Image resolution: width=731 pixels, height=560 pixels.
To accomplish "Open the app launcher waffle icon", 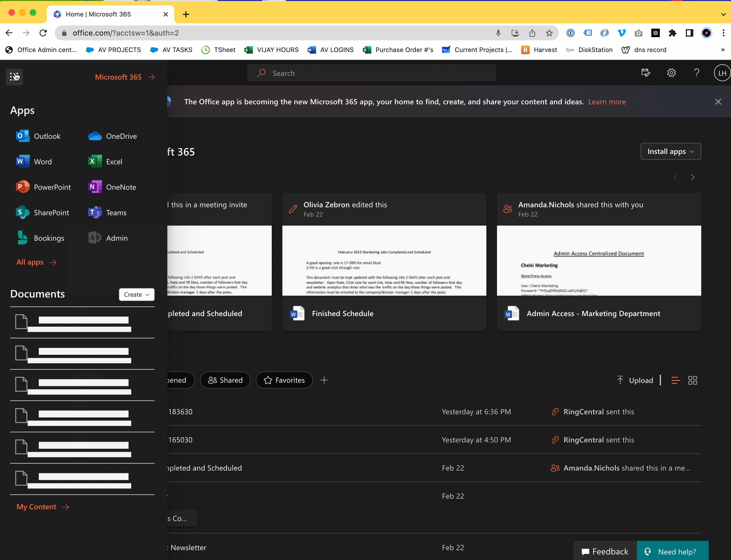I will click(14, 77).
